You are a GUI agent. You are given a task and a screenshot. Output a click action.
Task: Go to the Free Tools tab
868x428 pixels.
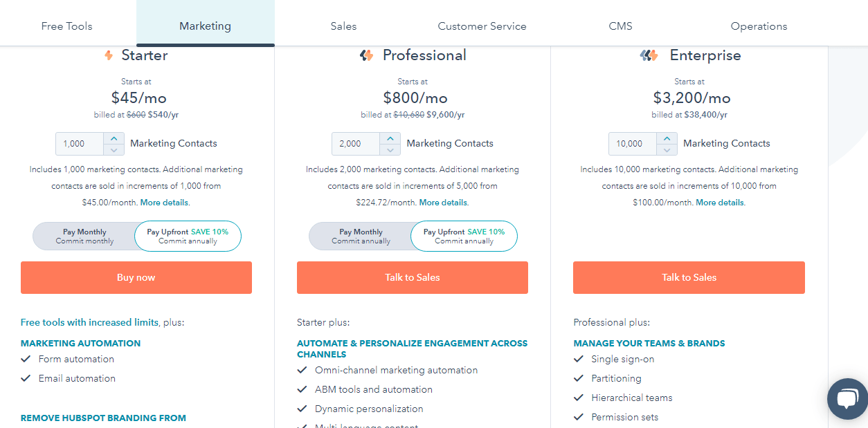click(66, 26)
